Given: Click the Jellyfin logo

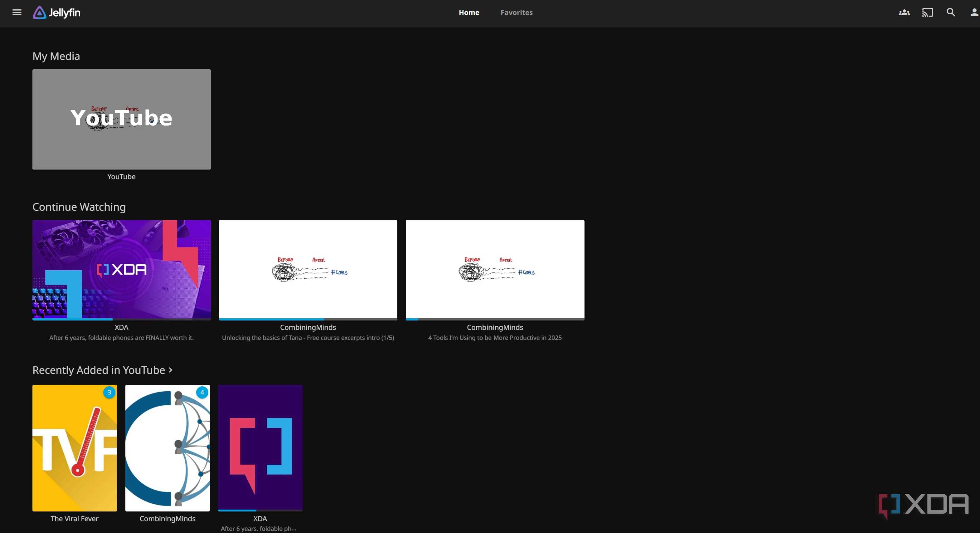Looking at the screenshot, I should [x=56, y=12].
